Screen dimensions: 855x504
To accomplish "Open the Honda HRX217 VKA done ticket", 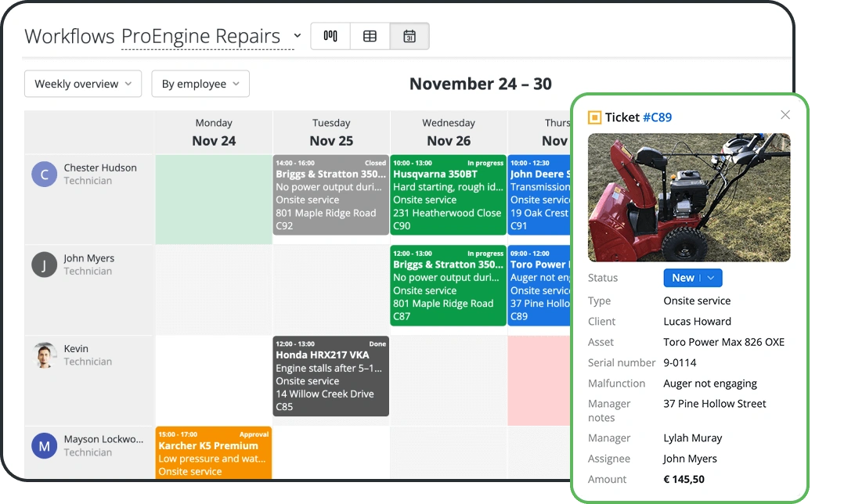I will (330, 376).
